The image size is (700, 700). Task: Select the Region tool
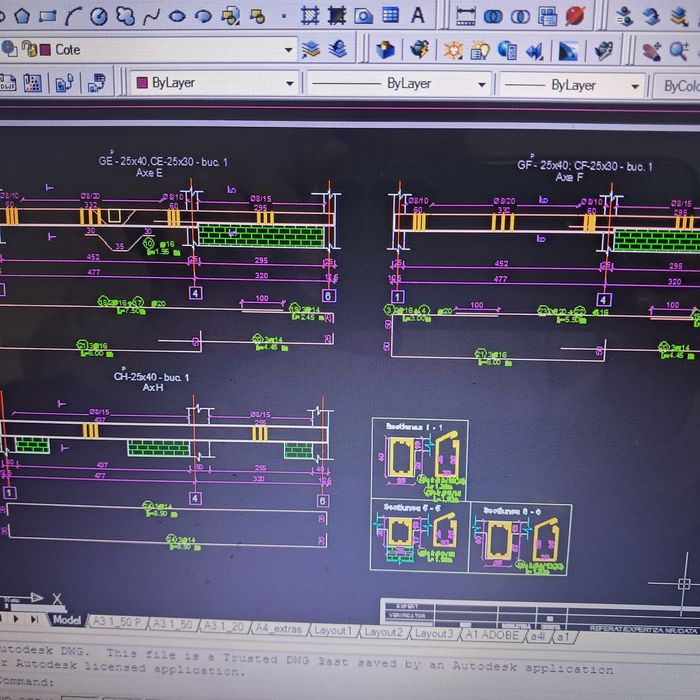(363, 17)
